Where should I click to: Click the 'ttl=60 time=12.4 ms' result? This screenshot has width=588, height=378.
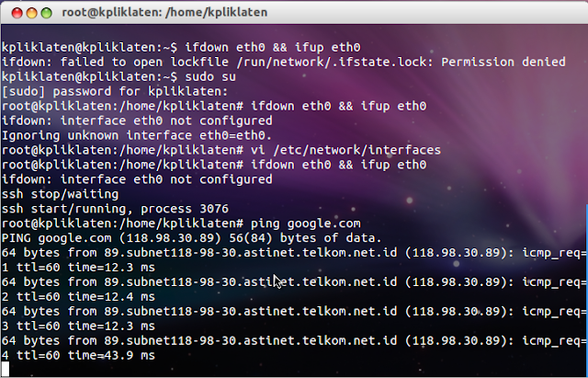click(85, 297)
